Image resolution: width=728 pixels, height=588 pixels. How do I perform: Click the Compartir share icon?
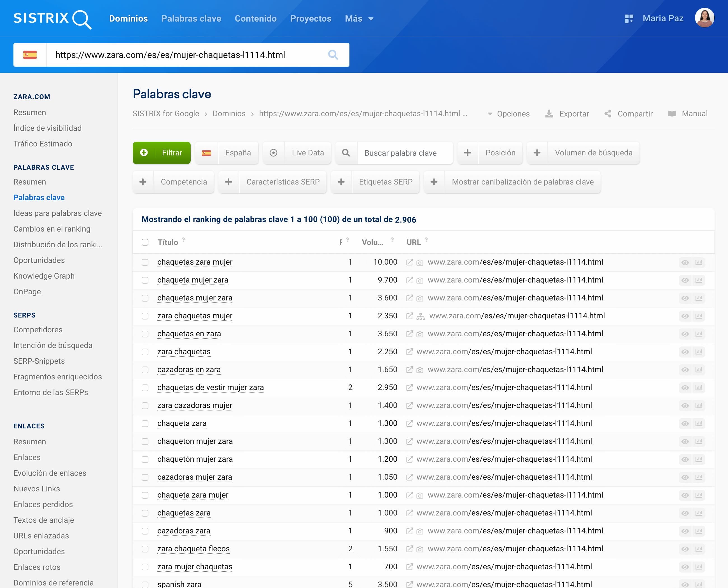(608, 114)
